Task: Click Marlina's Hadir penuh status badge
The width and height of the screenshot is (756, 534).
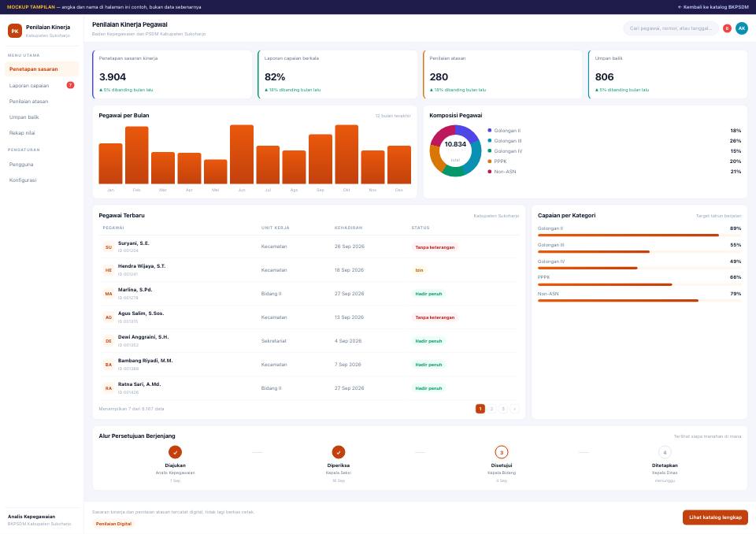Action: coord(428,294)
